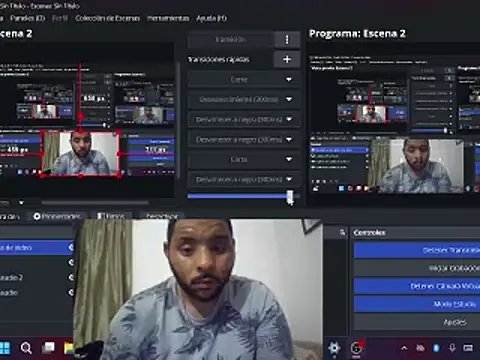Toggle visibility eye of "de vídeo" source
The height and width of the screenshot is (360, 480).
click(71, 247)
